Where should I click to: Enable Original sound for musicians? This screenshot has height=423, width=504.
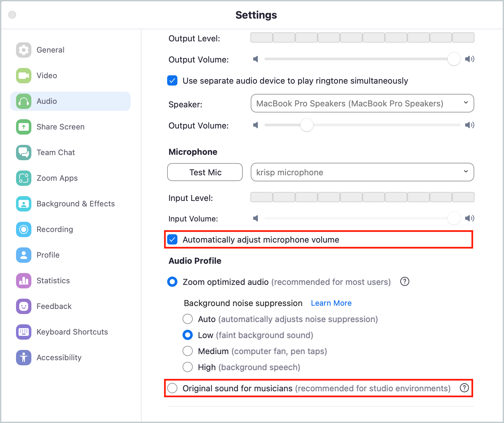click(x=172, y=388)
